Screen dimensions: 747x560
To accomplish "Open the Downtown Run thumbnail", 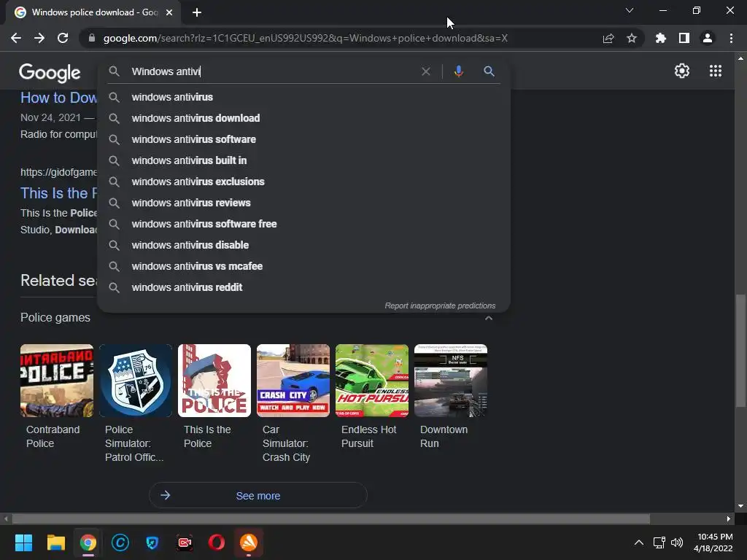I will click(x=451, y=381).
